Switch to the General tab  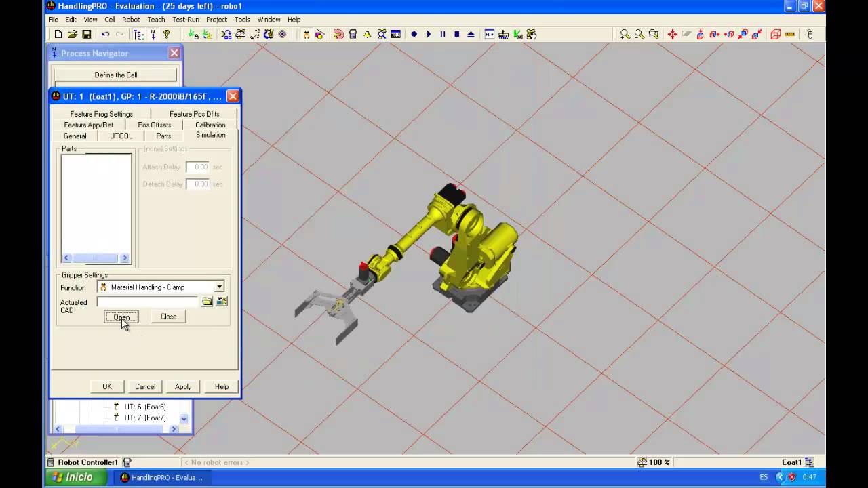tap(75, 136)
